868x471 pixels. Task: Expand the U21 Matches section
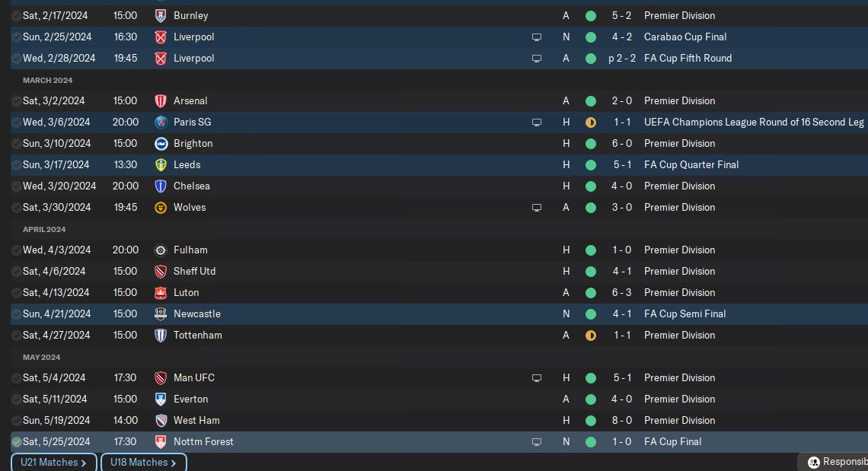tap(53, 462)
